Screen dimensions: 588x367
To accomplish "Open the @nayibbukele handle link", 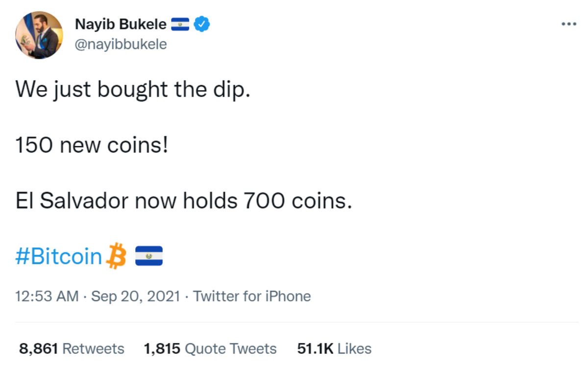I will (x=121, y=45).
